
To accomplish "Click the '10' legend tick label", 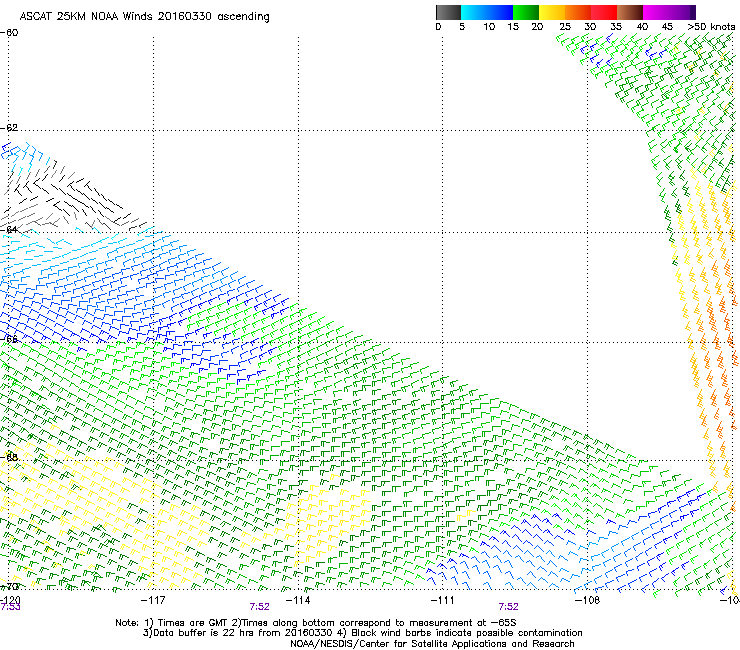I will pos(489,27).
